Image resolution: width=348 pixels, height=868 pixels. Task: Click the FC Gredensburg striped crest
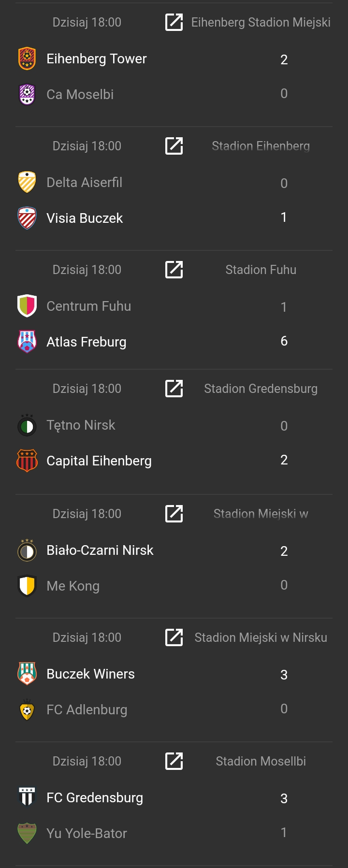(x=27, y=797)
